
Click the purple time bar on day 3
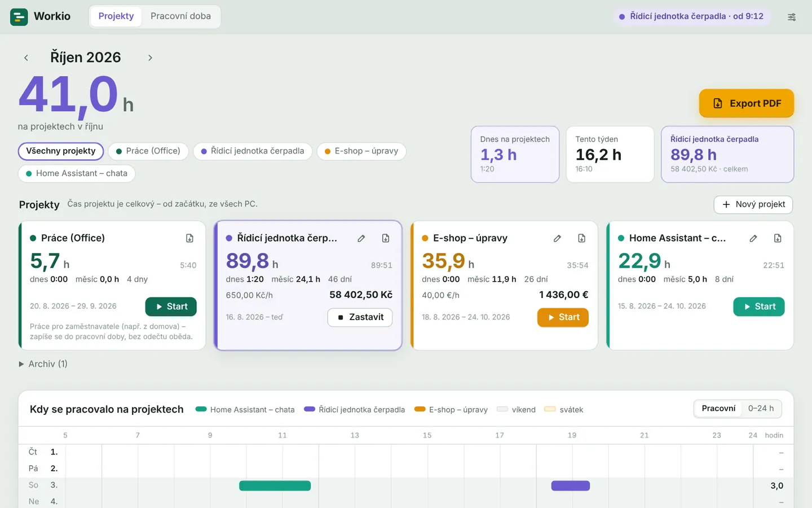571,485
